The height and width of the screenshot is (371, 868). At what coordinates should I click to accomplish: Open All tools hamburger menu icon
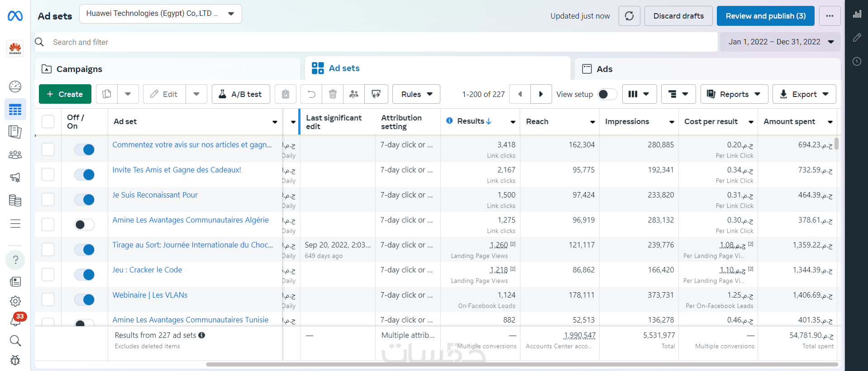(15, 224)
